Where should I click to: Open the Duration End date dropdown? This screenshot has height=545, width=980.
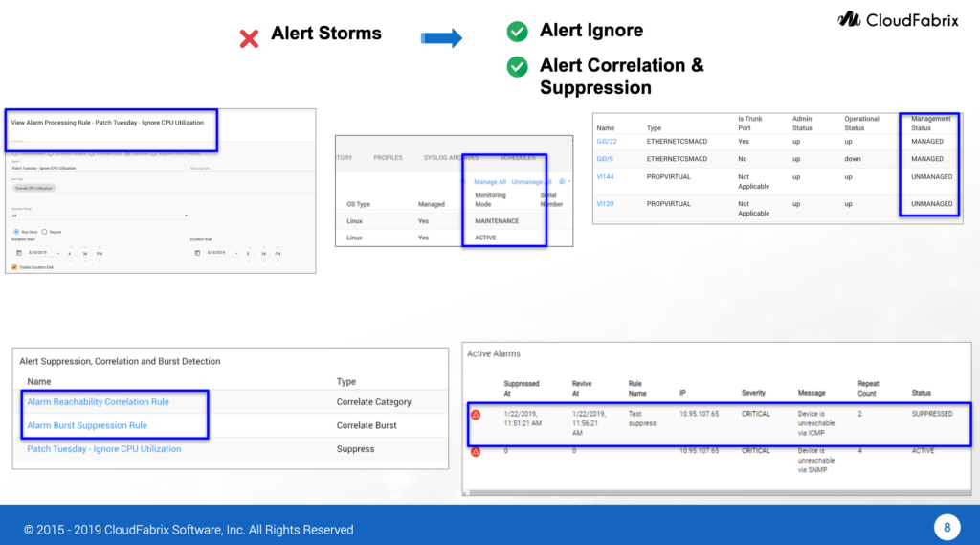click(x=237, y=254)
